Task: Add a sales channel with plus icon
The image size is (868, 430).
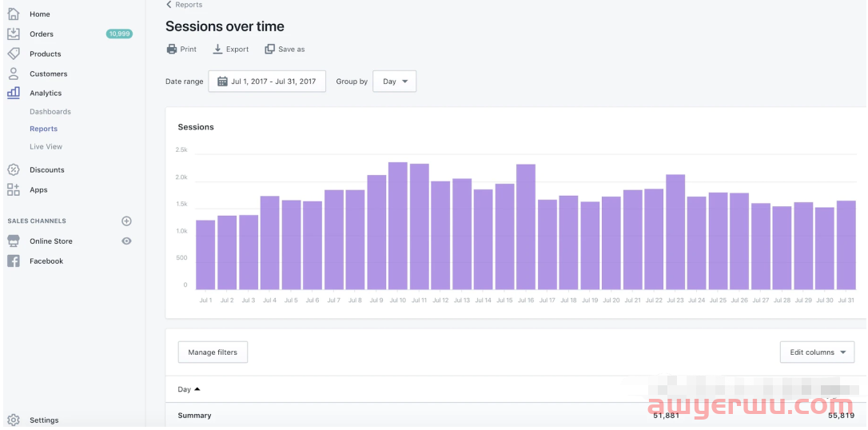Action: [x=126, y=221]
